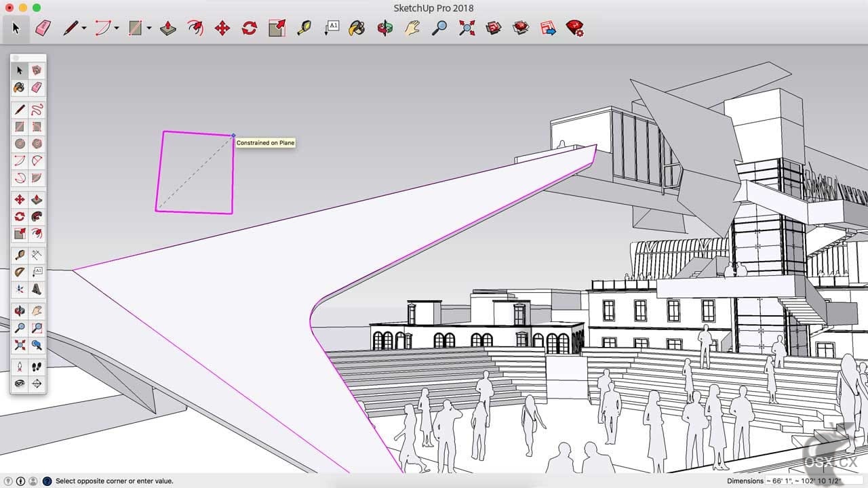Choose the Arc tool in left palette
Viewport: 868px width, 488px height.
[x=20, y=161]
